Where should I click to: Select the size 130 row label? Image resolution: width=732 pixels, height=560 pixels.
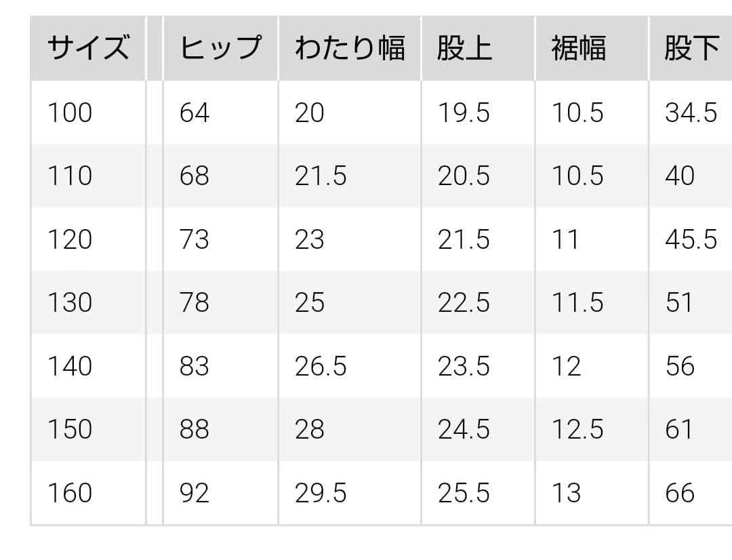69,302
